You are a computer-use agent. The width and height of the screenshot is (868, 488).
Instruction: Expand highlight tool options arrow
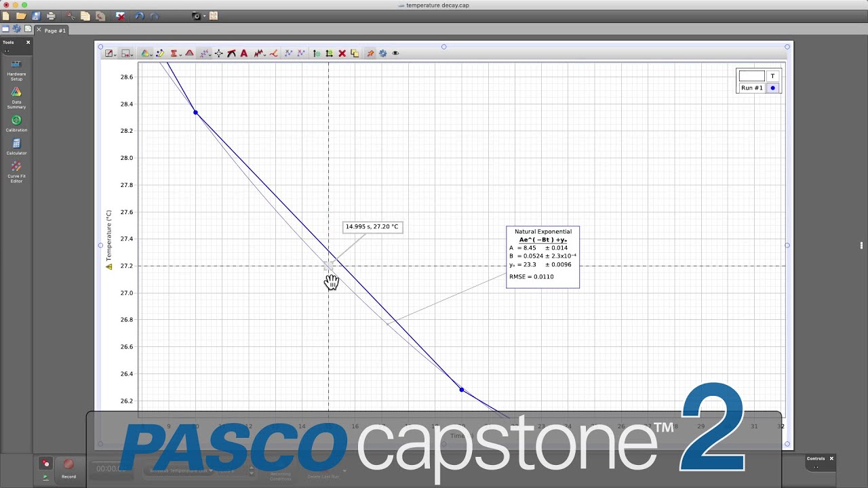pyautogui.click(x=132, y=54)
